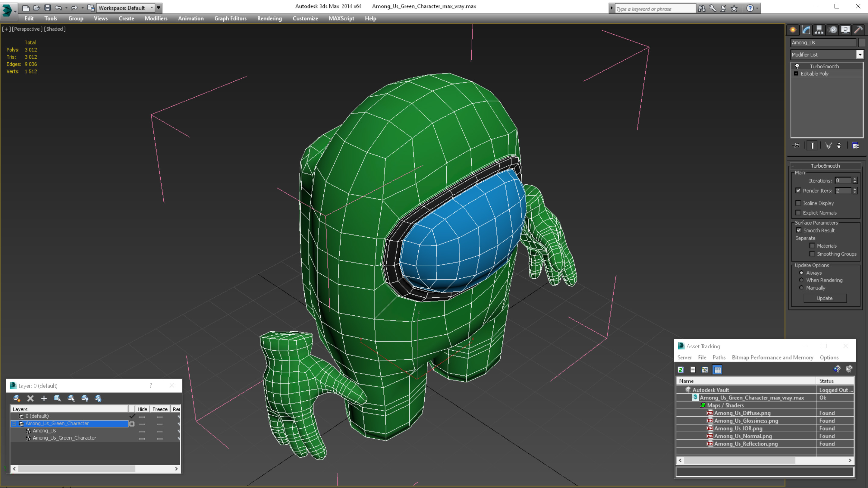The width and height of the screenshot is (868, 488).
Task: Open Paths menu in Asset Tracking
Action: (719, 357)
